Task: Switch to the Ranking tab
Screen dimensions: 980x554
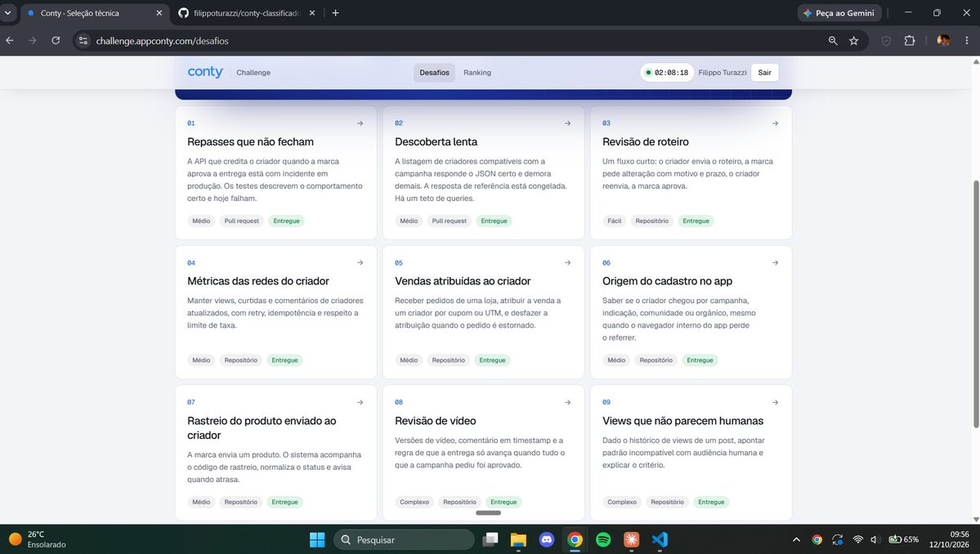Action: point(477,73)
